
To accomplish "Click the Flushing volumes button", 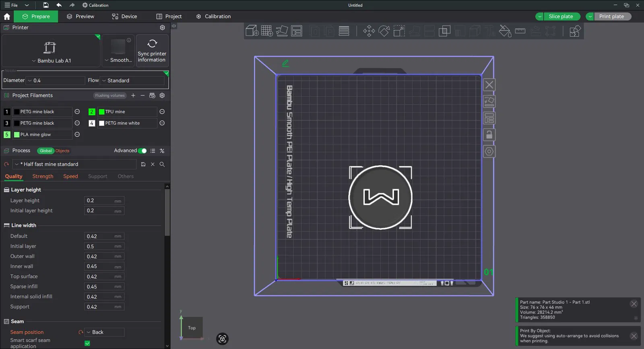I will [110, 96].
